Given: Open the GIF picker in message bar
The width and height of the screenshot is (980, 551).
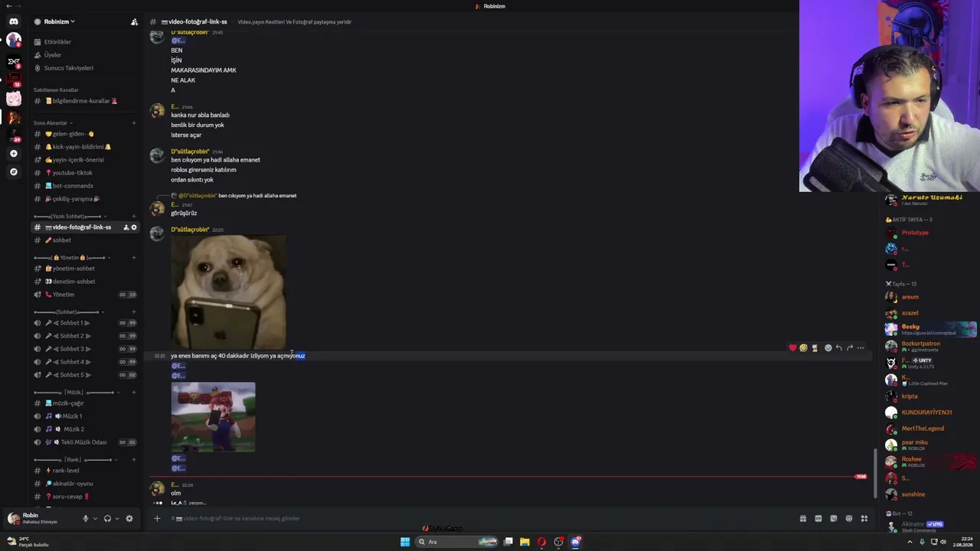Looking at the screenshot, I should click(x=818, y=518).
